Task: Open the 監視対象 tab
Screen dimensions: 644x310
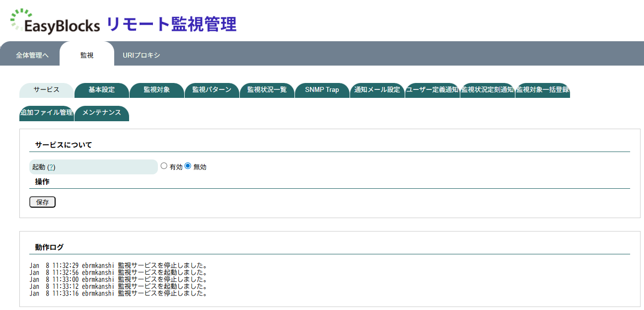Action: (x=157, y=90)
